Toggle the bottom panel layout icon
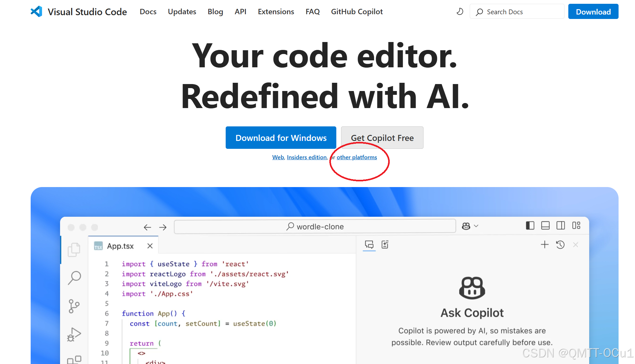Image resolution: width=635 pixels, height=364 pixels. (545, 226)
